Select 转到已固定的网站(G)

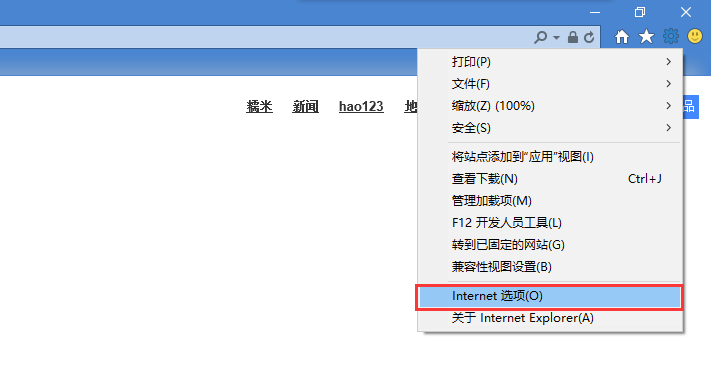[550, 245]
